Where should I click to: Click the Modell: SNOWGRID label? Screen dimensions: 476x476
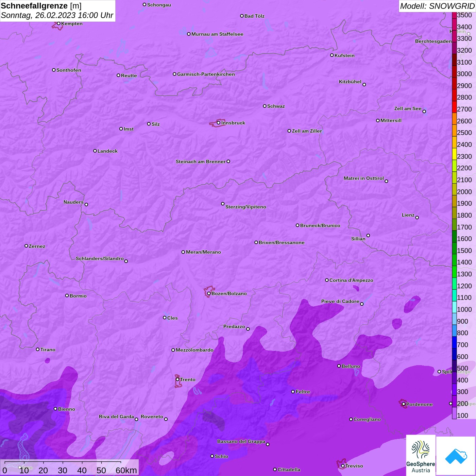coord(437,6)
